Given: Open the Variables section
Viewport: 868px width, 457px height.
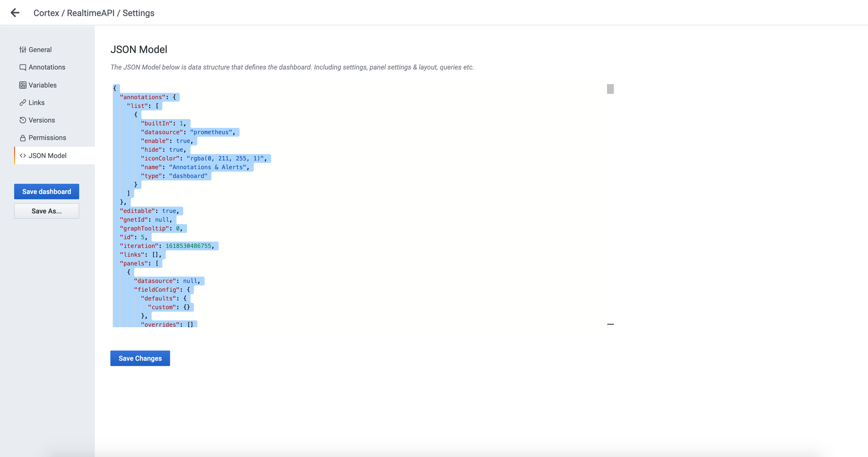Looking at the screenshot, I should click(43, 85).
